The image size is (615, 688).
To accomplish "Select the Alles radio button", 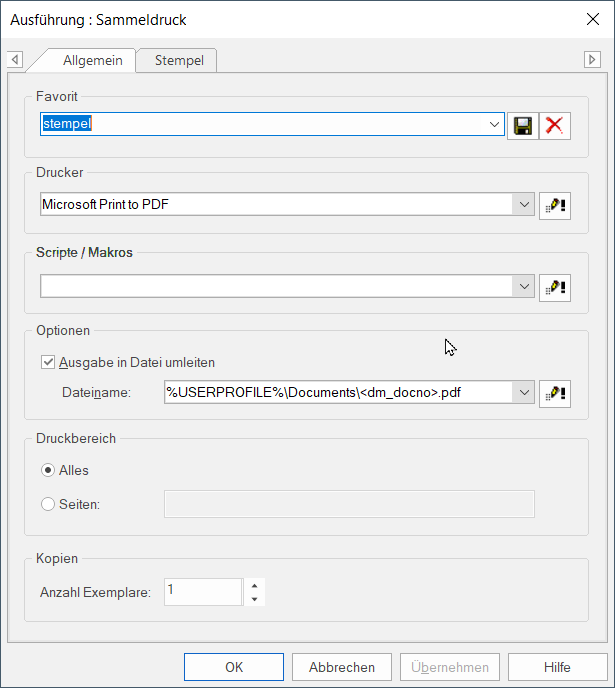I will point(48,470).
